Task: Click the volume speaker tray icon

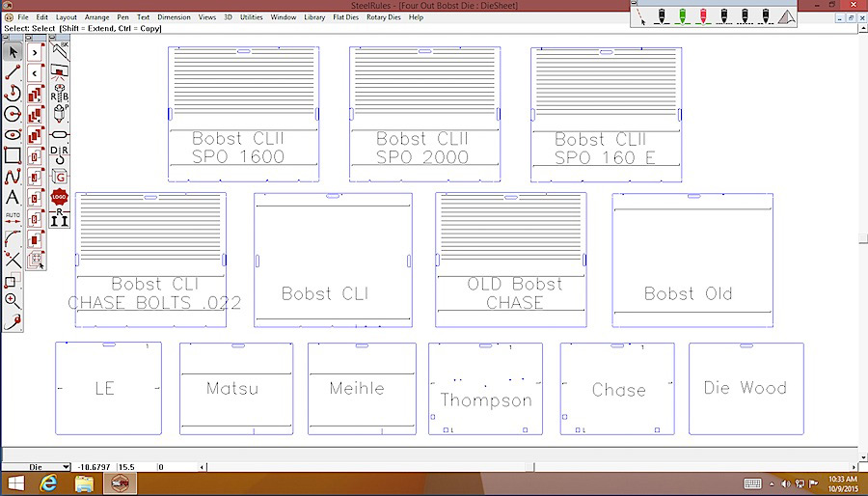Action: point(785,484)
